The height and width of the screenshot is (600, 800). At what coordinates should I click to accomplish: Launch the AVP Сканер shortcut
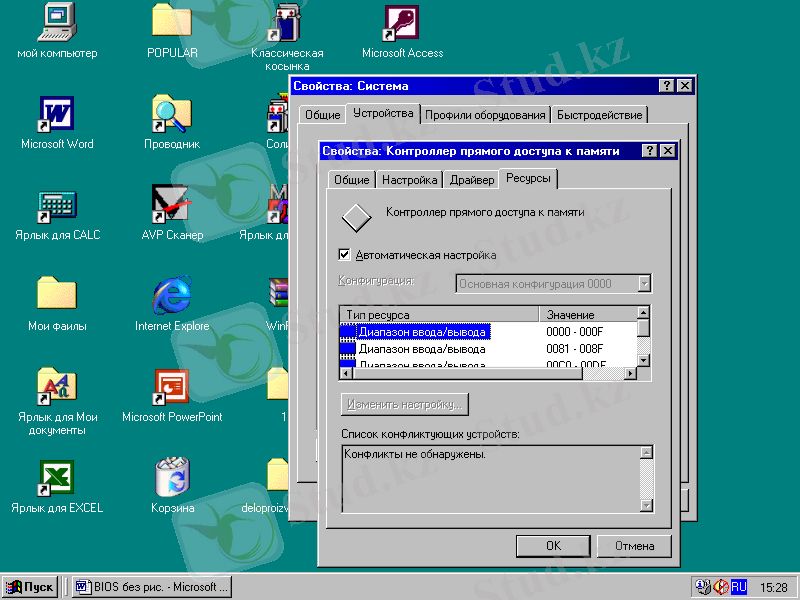[x=172, y=205]
